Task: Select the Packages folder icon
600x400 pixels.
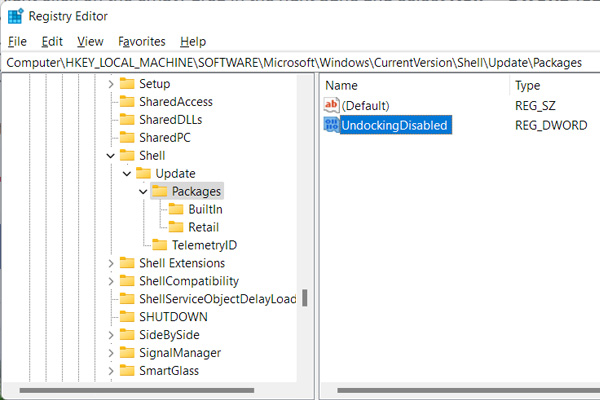Action: (160, 191)
